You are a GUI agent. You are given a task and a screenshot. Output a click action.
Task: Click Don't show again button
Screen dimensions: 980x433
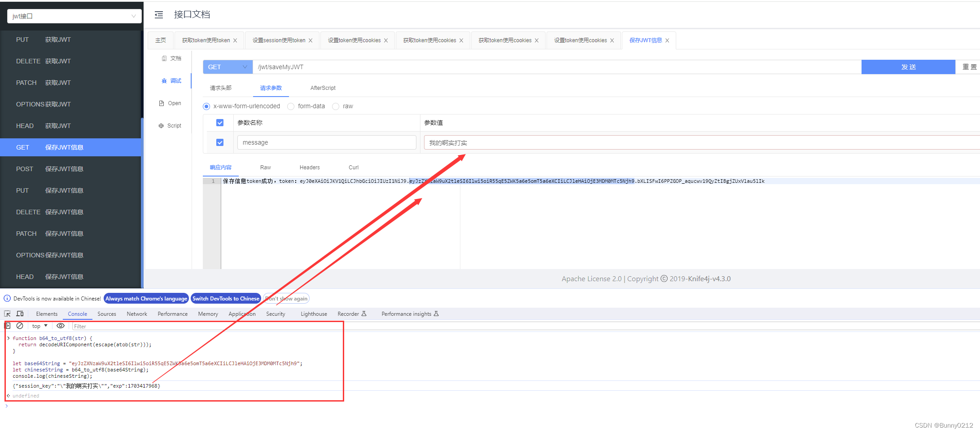tap(286, 299)
